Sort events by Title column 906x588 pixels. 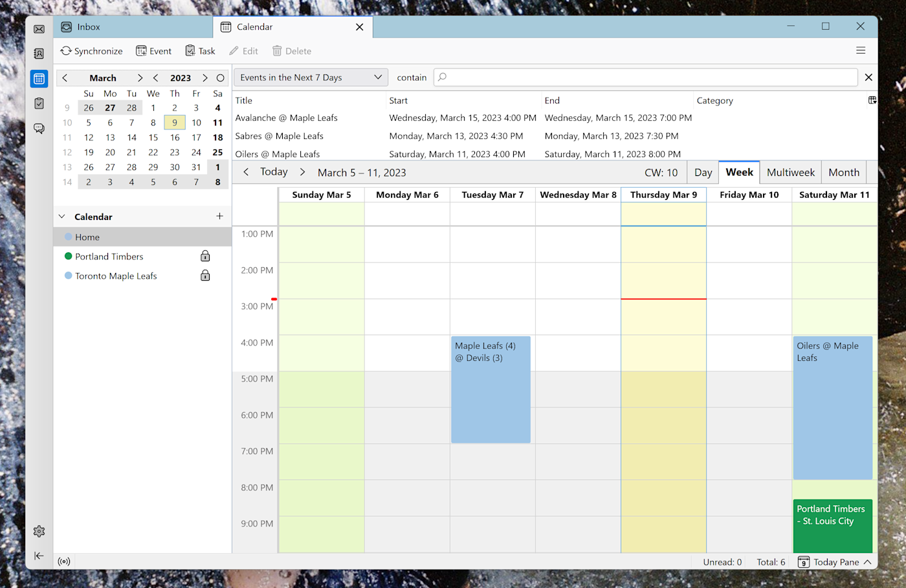coord(309,100)
